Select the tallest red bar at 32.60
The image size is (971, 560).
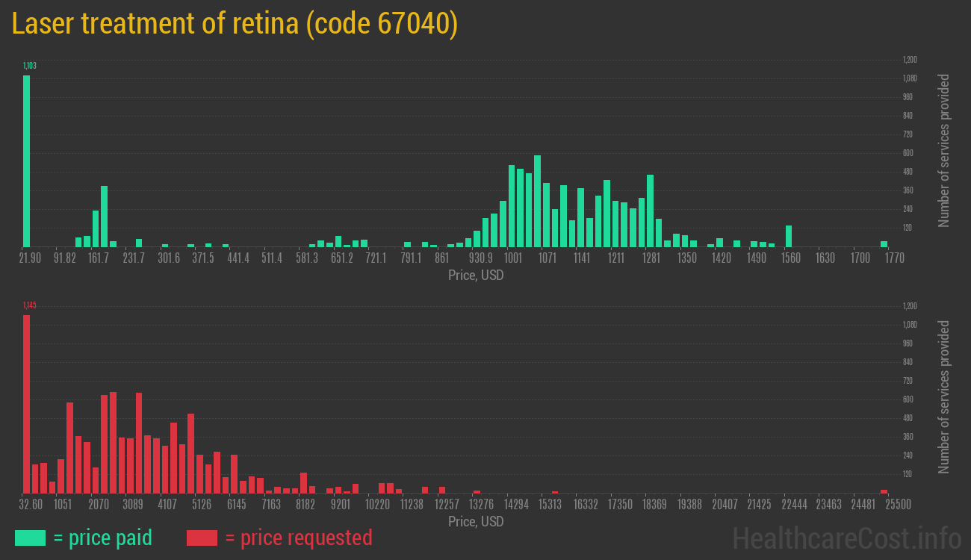27,403
